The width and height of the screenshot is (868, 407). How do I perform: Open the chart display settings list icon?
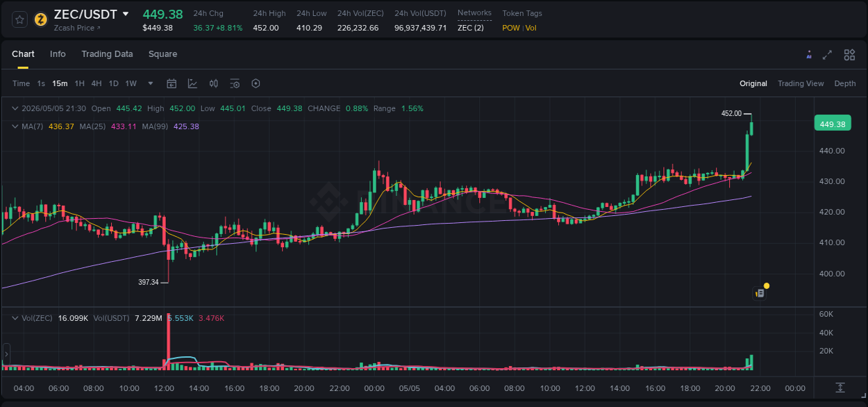[x=235, y=83]
